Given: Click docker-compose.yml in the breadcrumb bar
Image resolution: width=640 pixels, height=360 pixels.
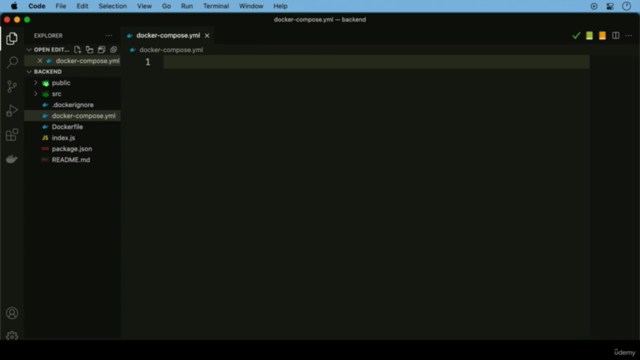Looking at the screenshot, I should 171,50.
